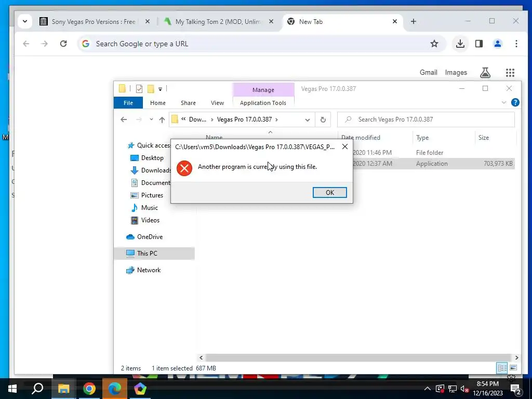Bookmark this tab with the star
This screenshot has height=399, width=532.
[434, 44]
